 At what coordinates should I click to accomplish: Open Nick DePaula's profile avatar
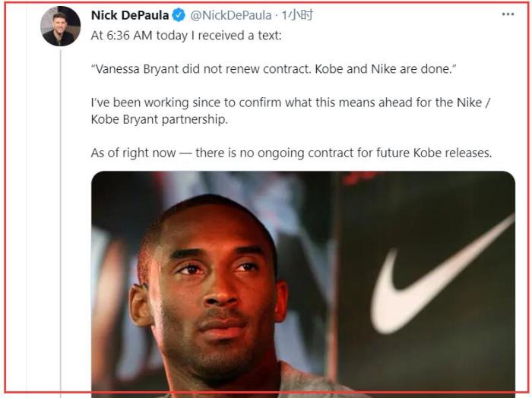click(x=60, y=26)
